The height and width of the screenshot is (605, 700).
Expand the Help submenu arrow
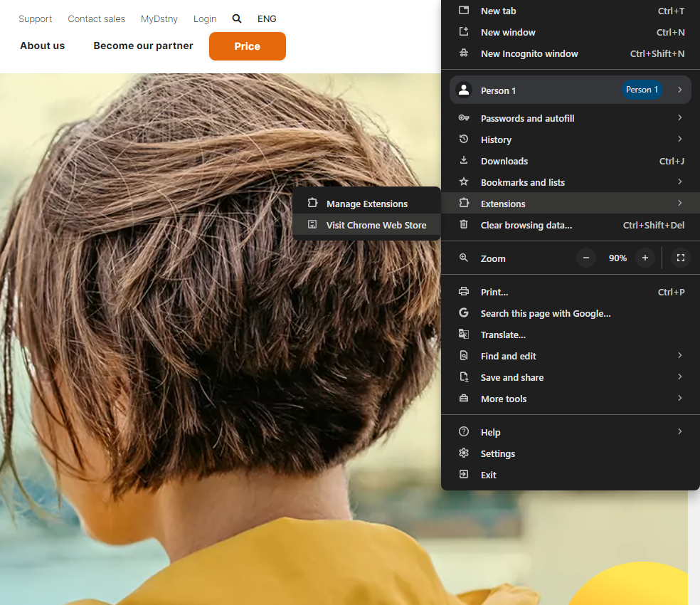pos(679,431)
